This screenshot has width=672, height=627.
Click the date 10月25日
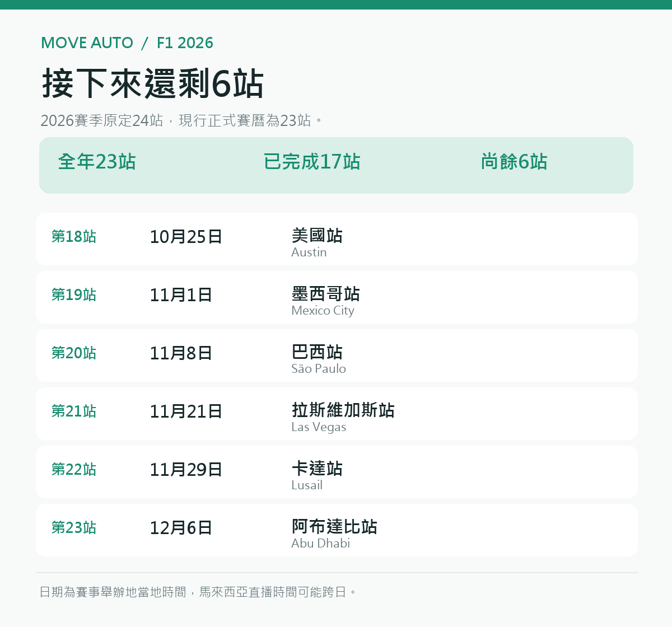point(186,237)
